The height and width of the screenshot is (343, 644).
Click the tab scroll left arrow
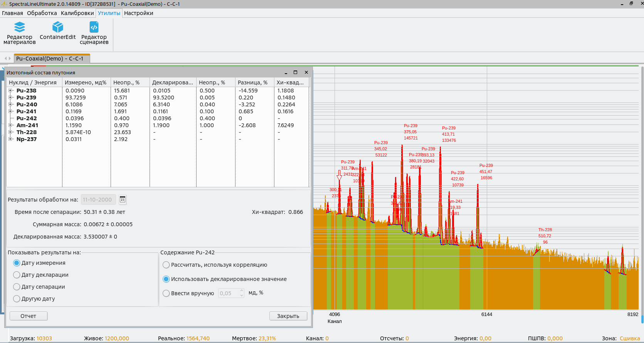click(6, 59)
